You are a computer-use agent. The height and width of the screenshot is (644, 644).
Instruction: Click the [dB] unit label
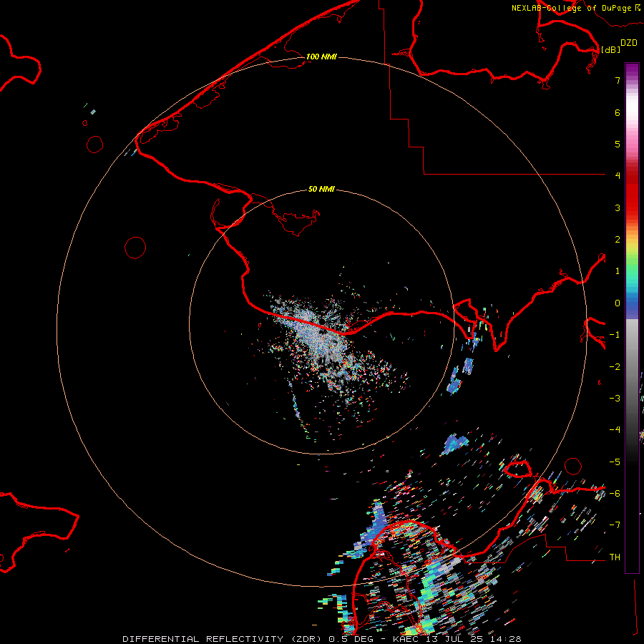pyautogui.click(x=611, y=49)
